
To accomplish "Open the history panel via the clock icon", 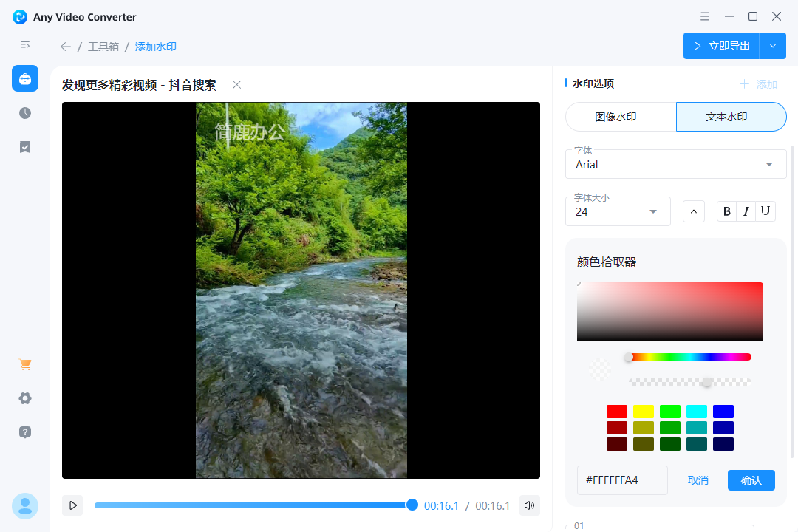I will (x=24, y=112).
